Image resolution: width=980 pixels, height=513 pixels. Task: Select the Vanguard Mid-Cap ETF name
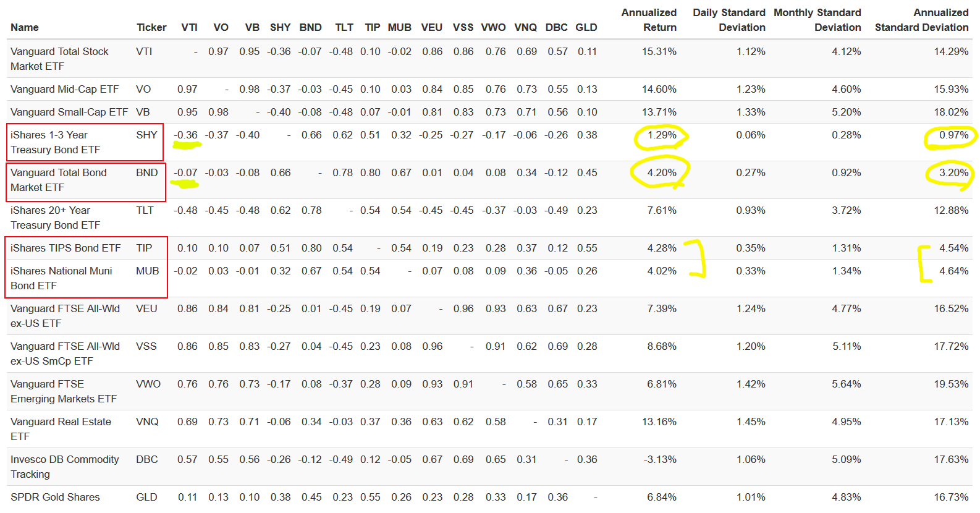[64, 89]
